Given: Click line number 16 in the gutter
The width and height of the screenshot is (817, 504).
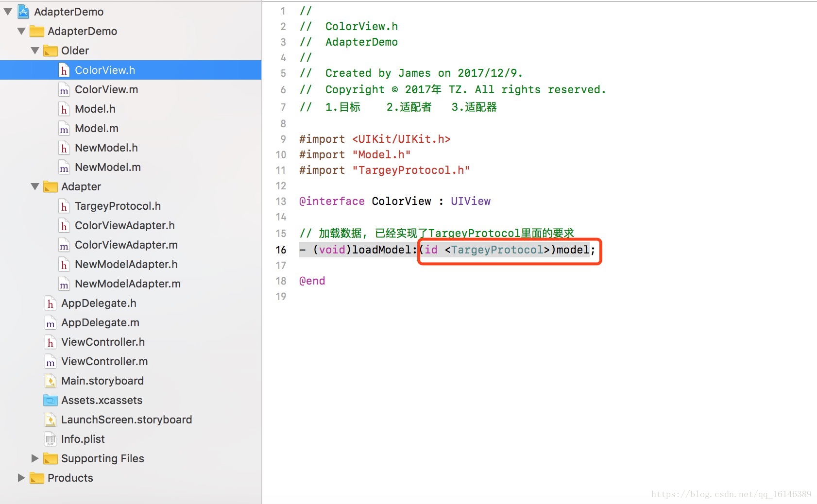Looking at the screenshot, I should (x=281, y=250).
